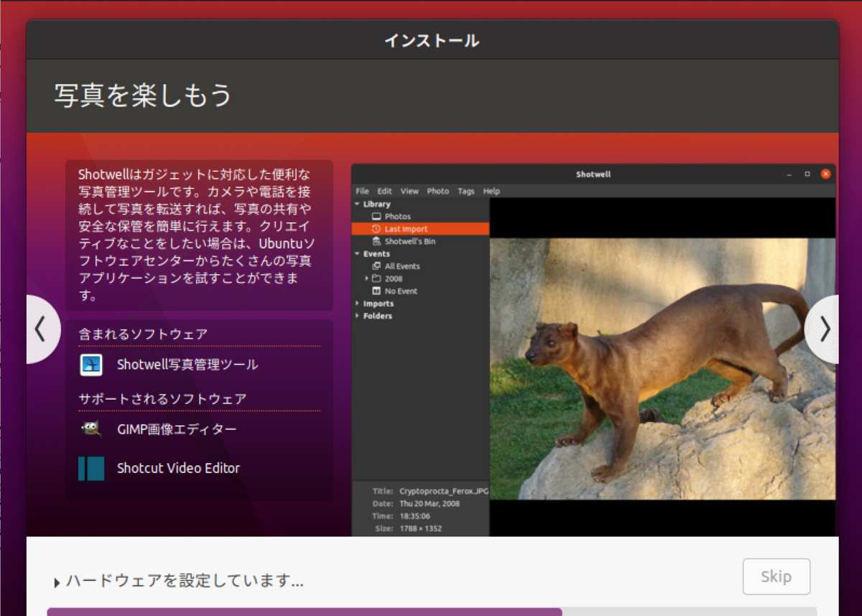
Task: Open the Tags menu in Shotwell
Action: (x=466, y=191)
